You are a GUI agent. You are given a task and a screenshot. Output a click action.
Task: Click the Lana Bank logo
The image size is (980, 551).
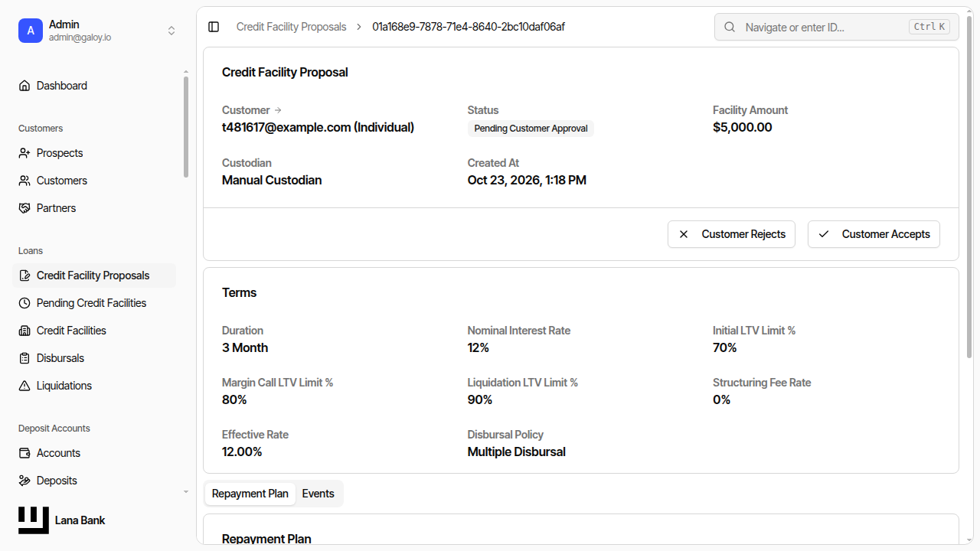(34, 520)
